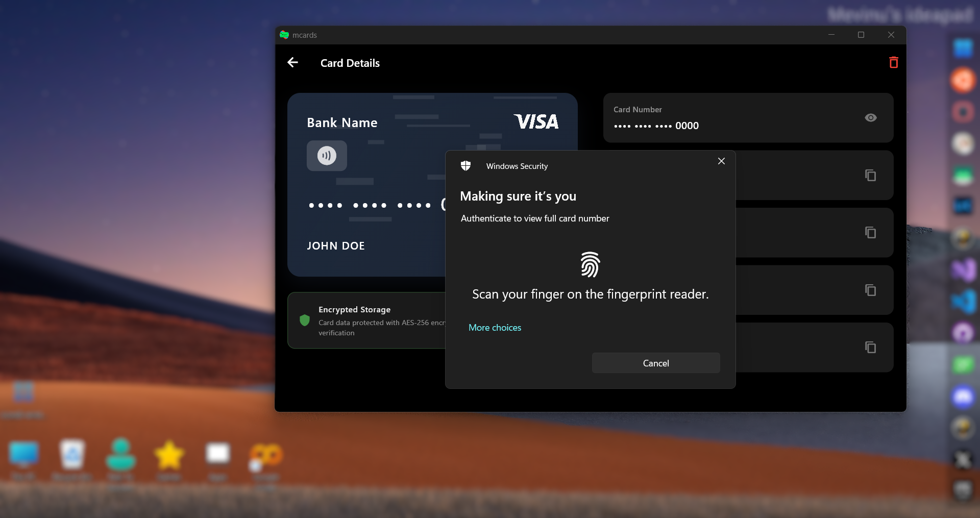
Task: Click the Windows Security shield icon
Action: 465,165
